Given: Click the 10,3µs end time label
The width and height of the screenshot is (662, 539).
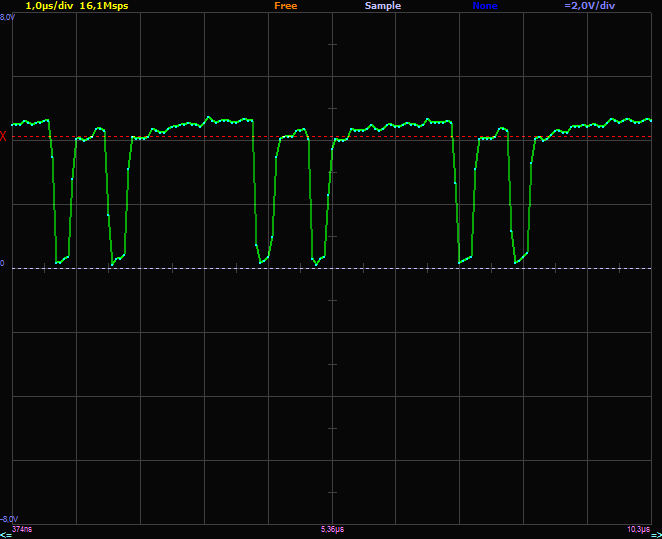Looking at the screenshot, I should pyautogui.click(x=638, y=528).
